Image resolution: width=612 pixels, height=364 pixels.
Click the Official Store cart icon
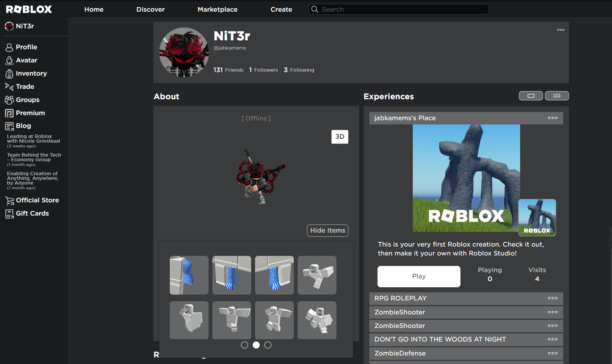9,200
